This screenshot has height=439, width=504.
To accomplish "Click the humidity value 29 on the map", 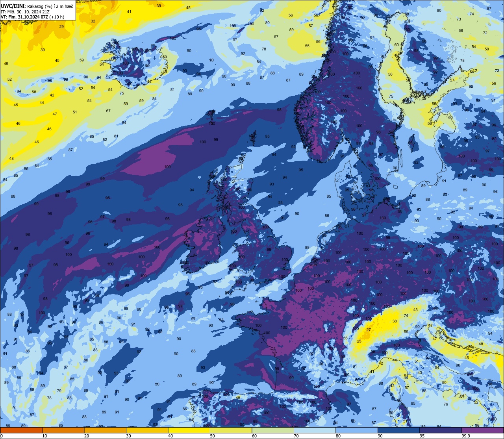I will [x=61, y=26].
